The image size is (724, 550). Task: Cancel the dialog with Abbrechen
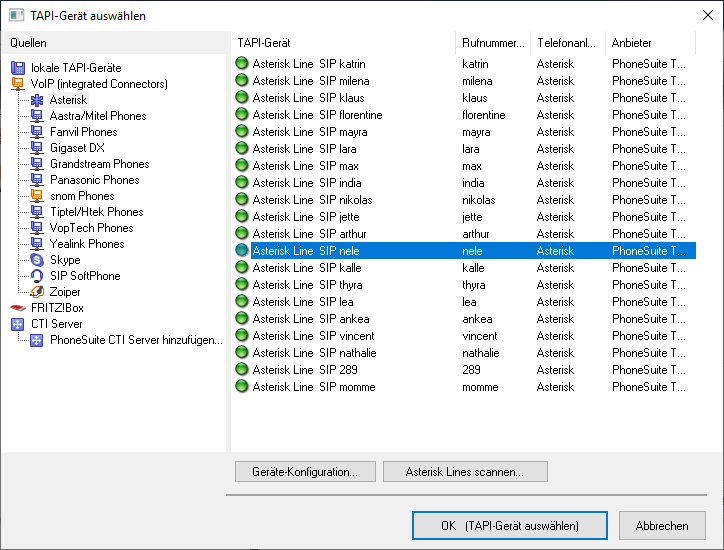pos(662,525)
